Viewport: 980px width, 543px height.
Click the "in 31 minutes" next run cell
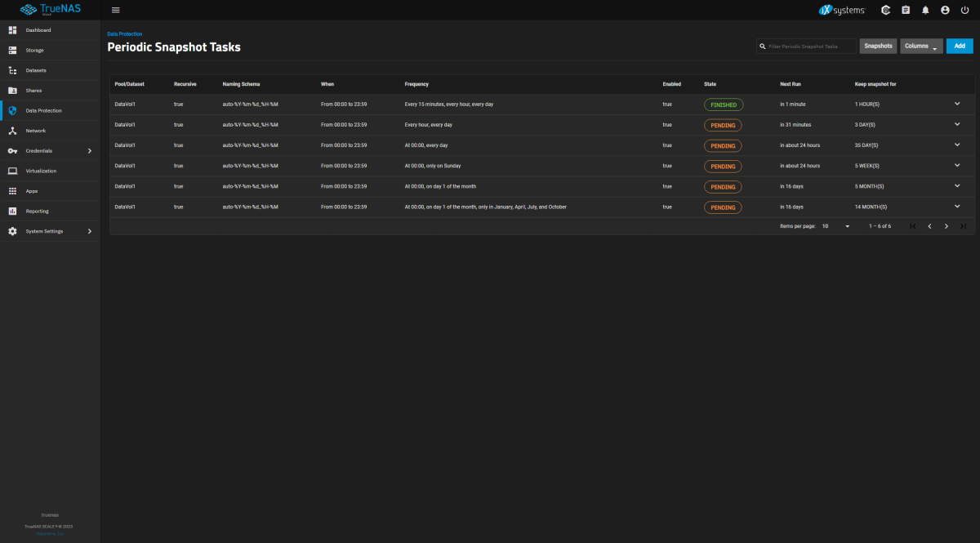[x=795, y=125]
